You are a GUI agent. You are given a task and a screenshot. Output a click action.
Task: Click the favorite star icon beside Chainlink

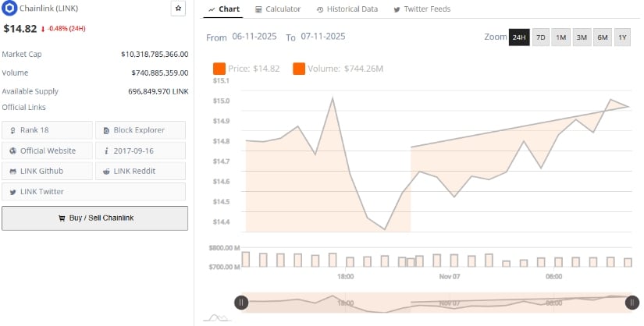click(x=178, y=9)
